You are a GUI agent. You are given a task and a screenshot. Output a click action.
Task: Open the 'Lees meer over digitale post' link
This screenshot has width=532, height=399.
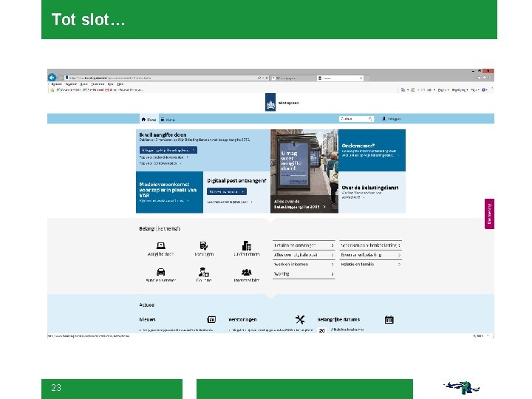coord(230,202)
